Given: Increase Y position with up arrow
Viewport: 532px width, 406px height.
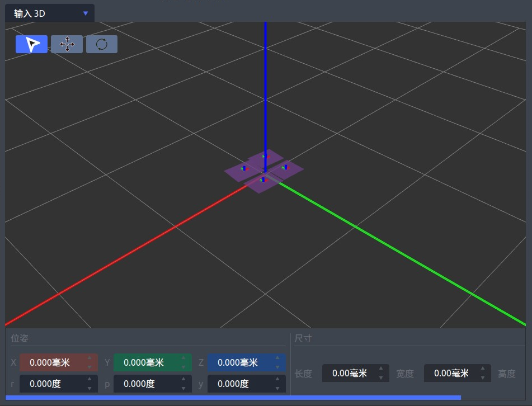Looking at the screenshot, I should point(183,358).
